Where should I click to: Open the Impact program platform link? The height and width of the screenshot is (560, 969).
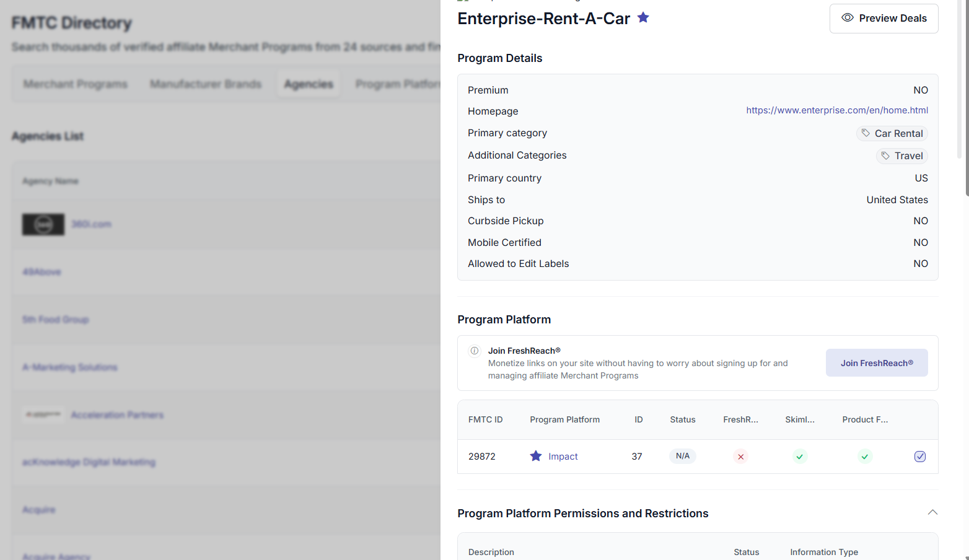click(563, 457)
